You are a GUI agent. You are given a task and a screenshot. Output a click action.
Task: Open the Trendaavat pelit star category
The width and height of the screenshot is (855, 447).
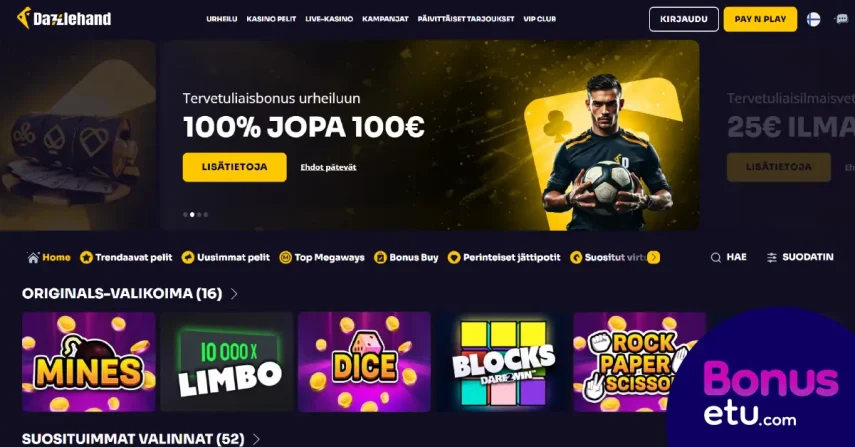click(126, 257)
